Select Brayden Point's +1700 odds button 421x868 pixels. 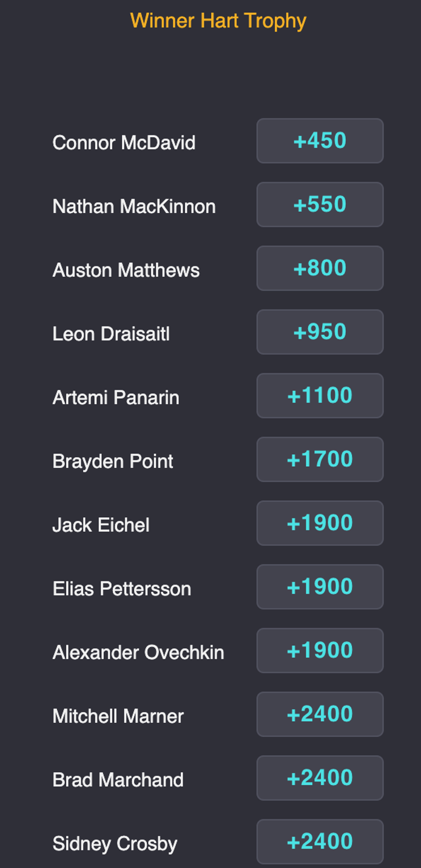tap(320, 459)
